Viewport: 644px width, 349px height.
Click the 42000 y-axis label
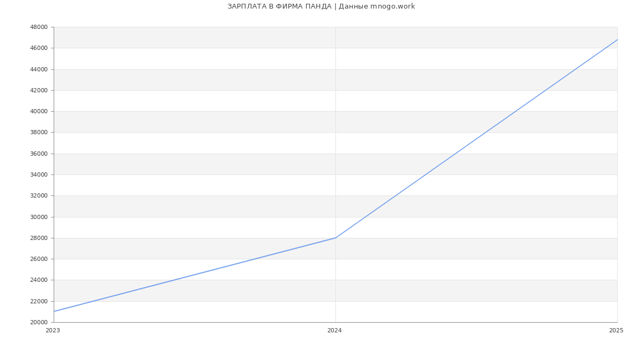(39, 90)
